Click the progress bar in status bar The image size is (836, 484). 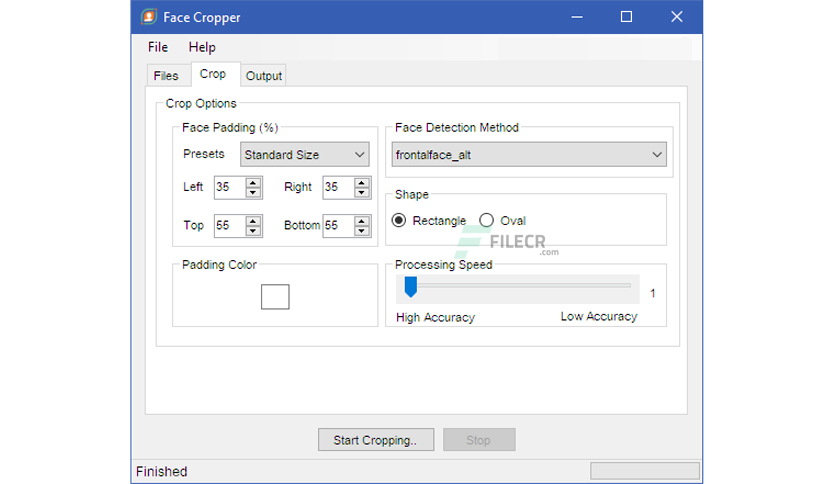(645, 471)
